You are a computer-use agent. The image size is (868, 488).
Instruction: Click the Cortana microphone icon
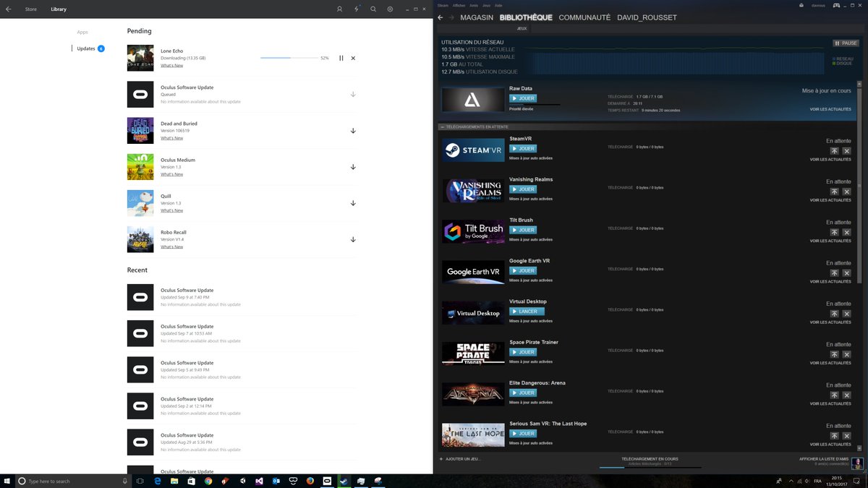pyautogui.click(x=125, y=481)
